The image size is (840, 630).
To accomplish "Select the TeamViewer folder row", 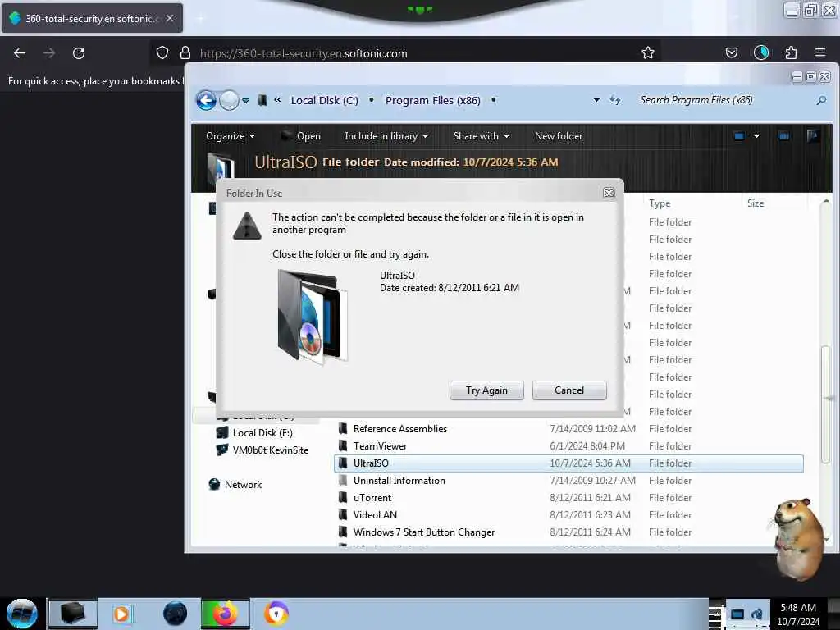I will click(x=568, y=445).
